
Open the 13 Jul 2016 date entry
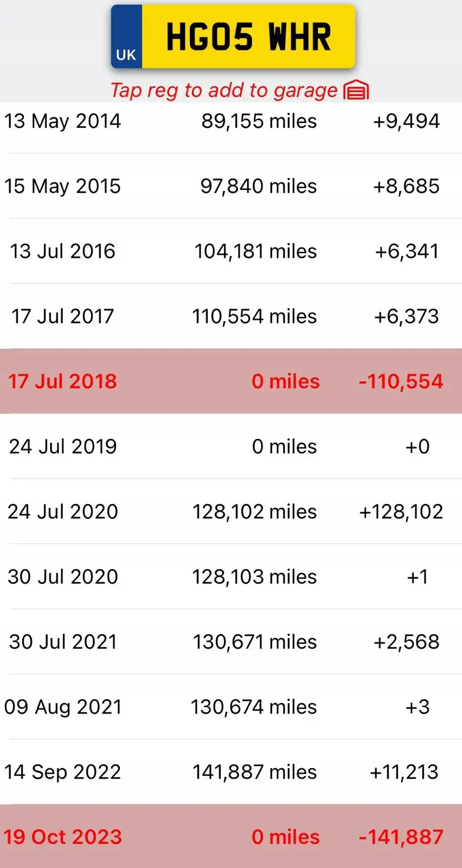62,251
